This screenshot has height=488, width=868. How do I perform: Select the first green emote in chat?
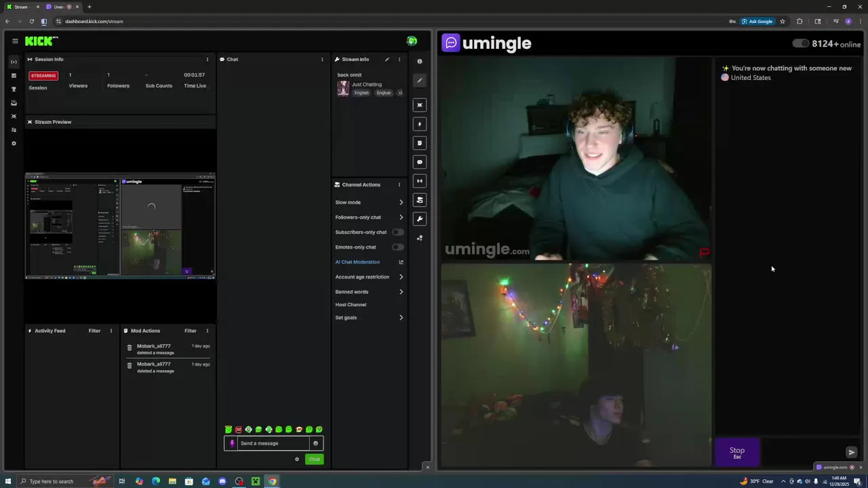pyautogui.click(x=229, y=429)
